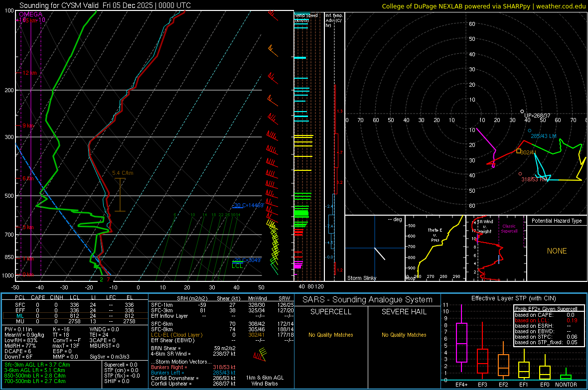Click No Quality Matches under SEVERE HAIL
588x390 pixels.
[x=404, y=335]
